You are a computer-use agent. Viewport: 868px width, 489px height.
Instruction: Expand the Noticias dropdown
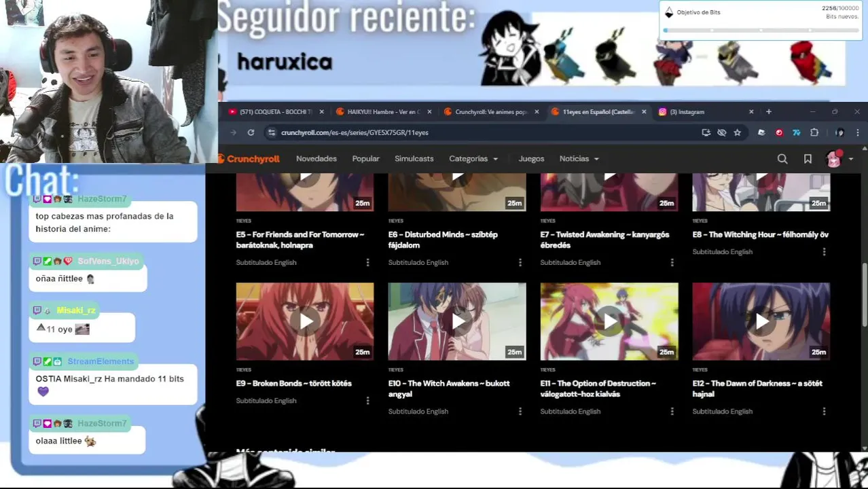tap(579, 159)
